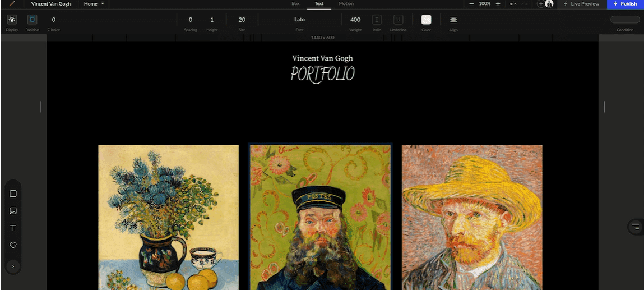Toggle Italic text style
This screenshot has height=290, width=644.
point(377,19)
